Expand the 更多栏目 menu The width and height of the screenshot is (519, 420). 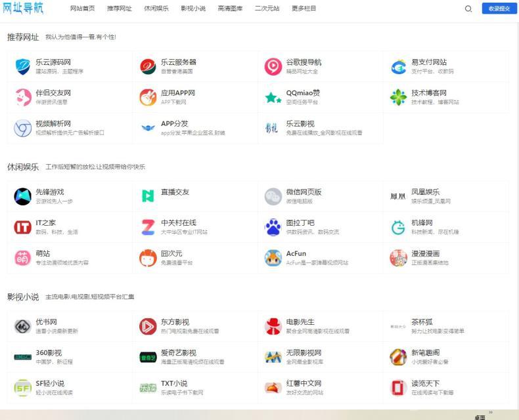(x=304, y=9)
